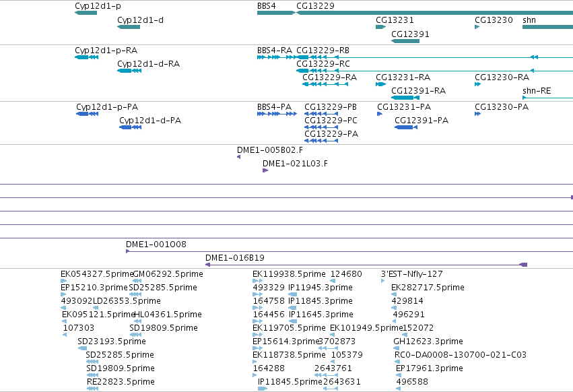This screenshot has width=573, height=392.
Task: Select the IP11845.5prime EST label
Action: (290, 382)
